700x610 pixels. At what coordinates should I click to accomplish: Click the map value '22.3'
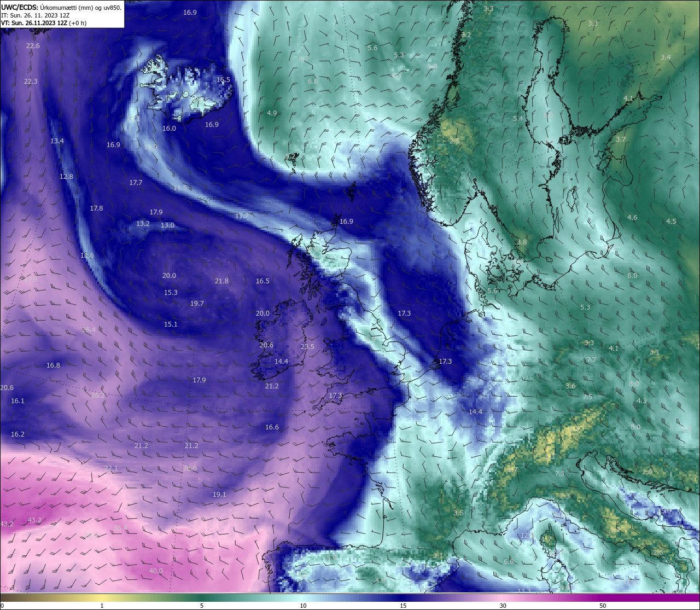[x=31, y=82]
